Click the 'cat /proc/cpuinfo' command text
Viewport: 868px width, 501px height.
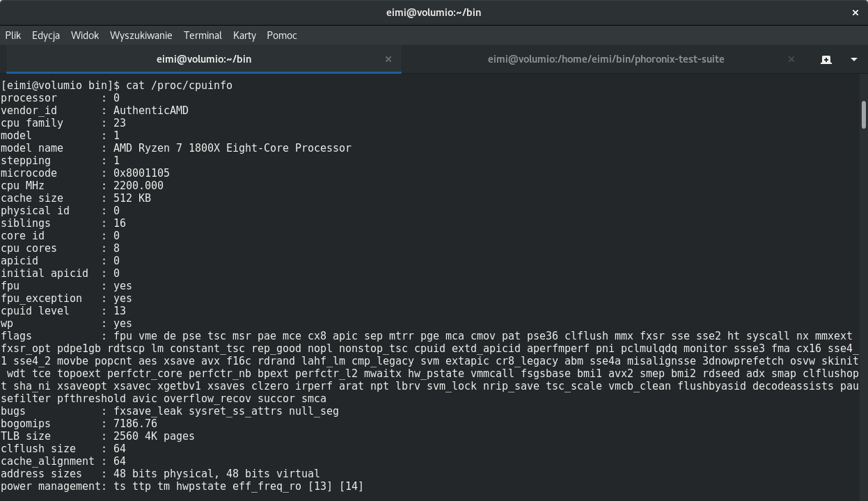click(179, 85)
